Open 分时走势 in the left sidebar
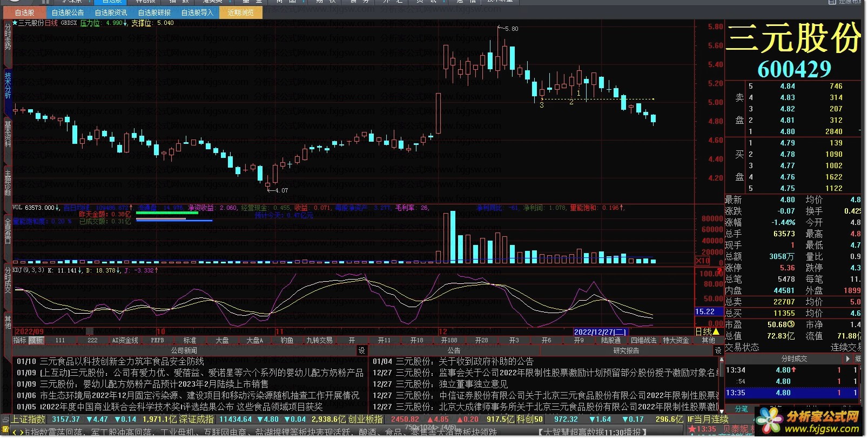 tap(8, 36)
